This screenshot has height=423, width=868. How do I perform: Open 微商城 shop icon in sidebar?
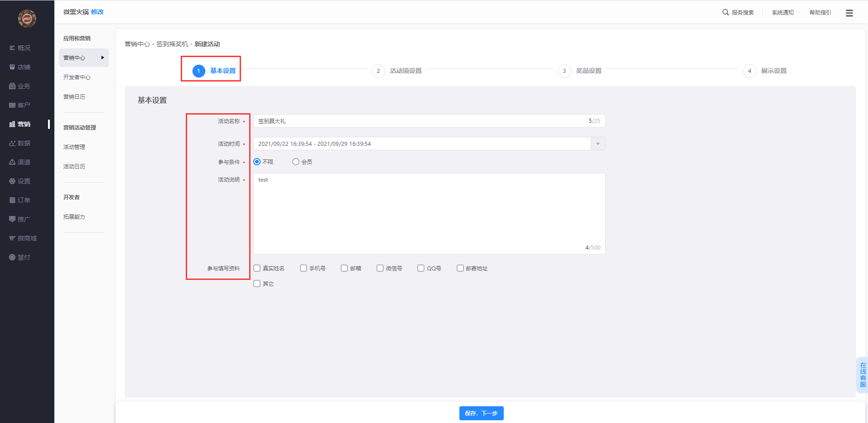coord(12,238)
